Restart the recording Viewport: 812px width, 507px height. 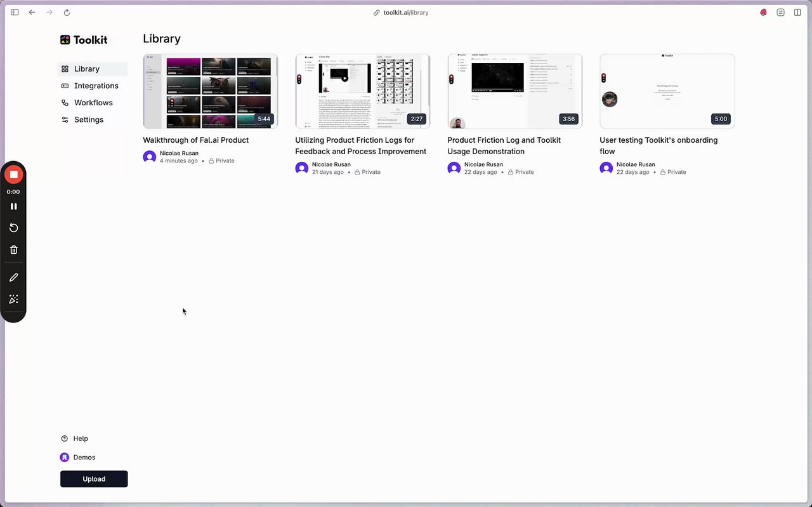(13, 228)
